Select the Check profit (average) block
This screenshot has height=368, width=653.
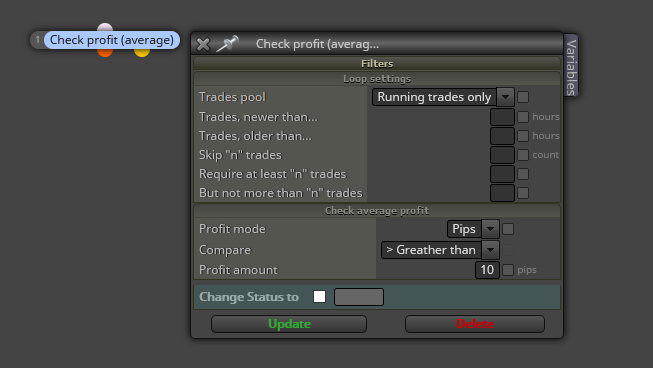pyautogui.click(x=112, y=40)
